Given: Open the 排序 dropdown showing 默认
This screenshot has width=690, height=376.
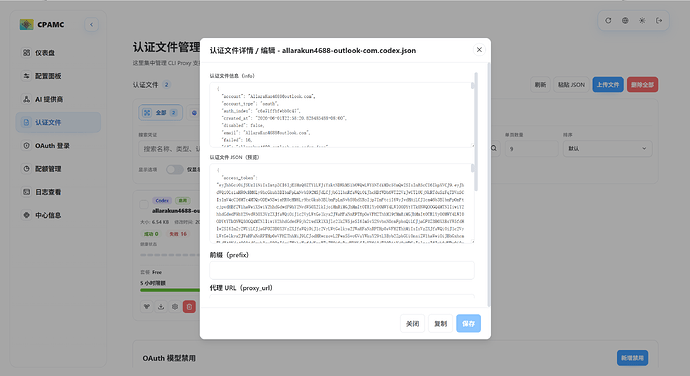Looking at the screenshot, I should click(607, 149).
